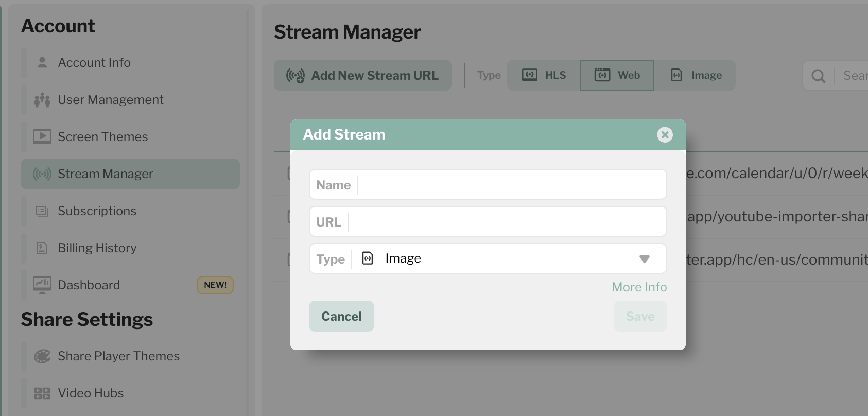
Task: Click the hc/en-us/community stream row text
Action: coord(777,259)
